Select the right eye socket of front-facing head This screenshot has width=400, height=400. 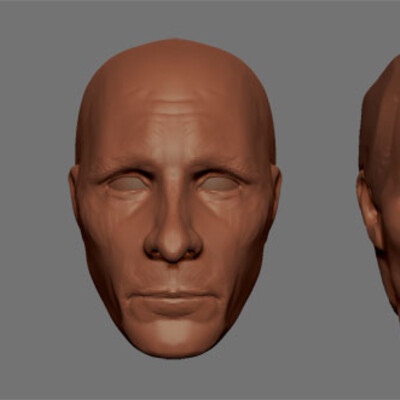pyautogui.click(x=218, y=183)
